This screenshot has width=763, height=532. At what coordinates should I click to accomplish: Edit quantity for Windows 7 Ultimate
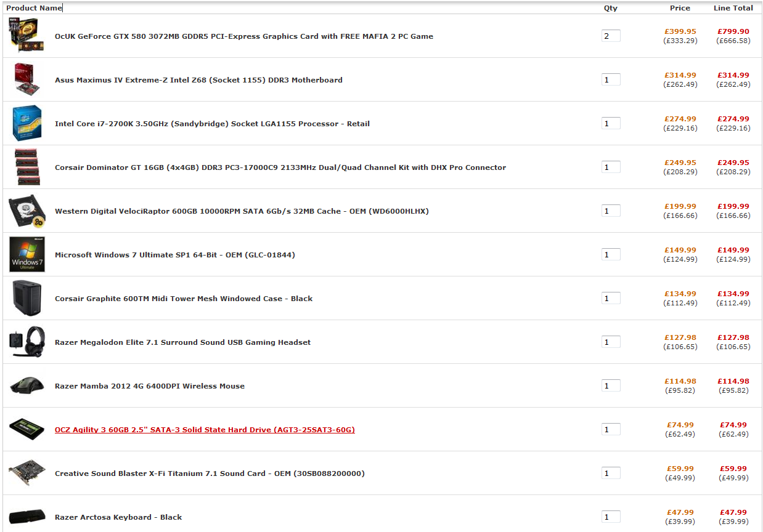pyautogui.click(x=611, y=254)
